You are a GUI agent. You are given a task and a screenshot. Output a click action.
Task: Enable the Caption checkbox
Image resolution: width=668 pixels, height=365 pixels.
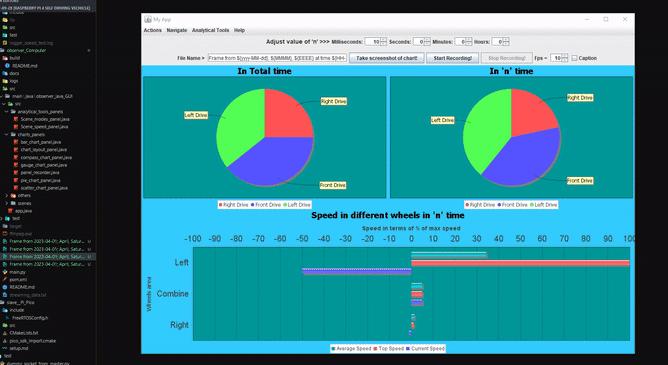pyautogui.click(x=574, y=58)
